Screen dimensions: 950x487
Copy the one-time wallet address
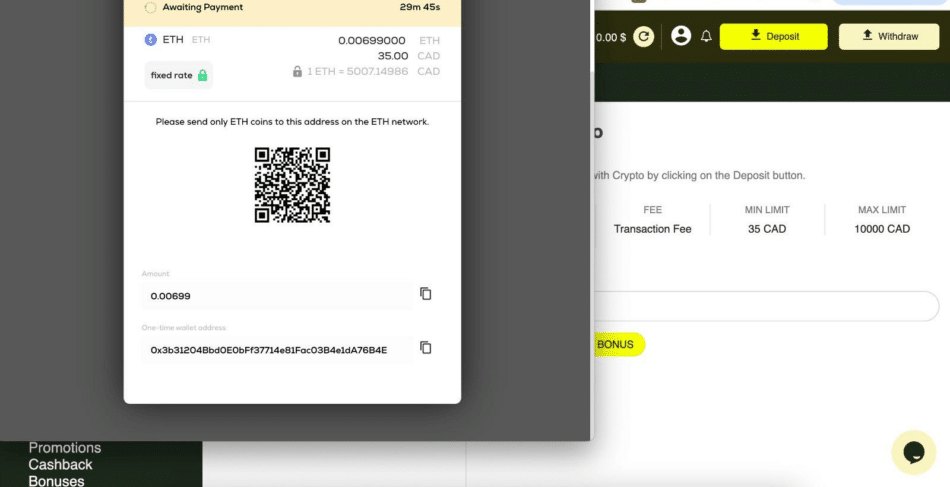coord(426,348)
